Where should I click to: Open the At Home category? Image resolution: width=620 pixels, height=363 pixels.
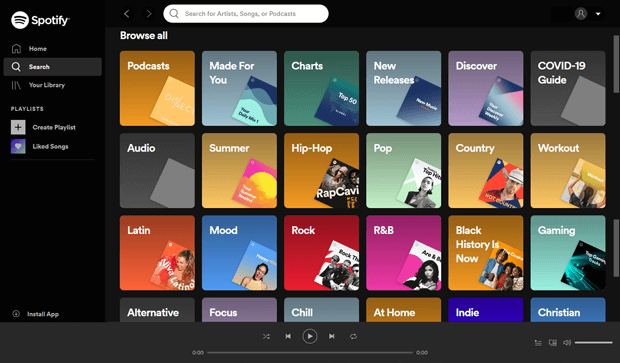tap(403, 310)
